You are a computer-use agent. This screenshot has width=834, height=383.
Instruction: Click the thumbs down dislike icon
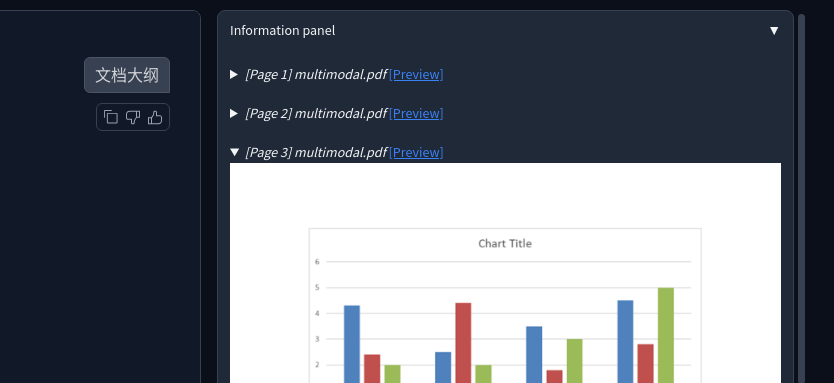click(x=132, y=117)
